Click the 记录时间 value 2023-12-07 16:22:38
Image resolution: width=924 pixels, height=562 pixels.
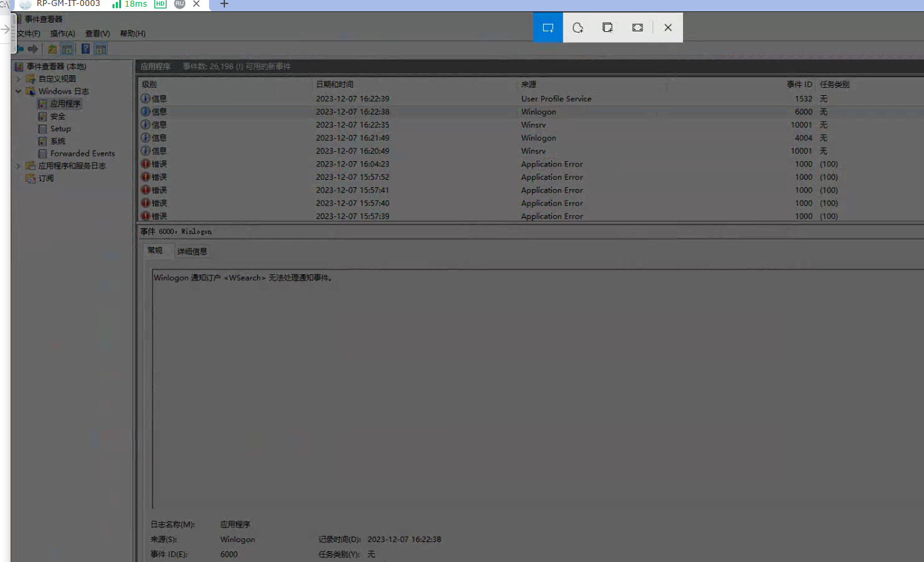(x=405, y=539)
